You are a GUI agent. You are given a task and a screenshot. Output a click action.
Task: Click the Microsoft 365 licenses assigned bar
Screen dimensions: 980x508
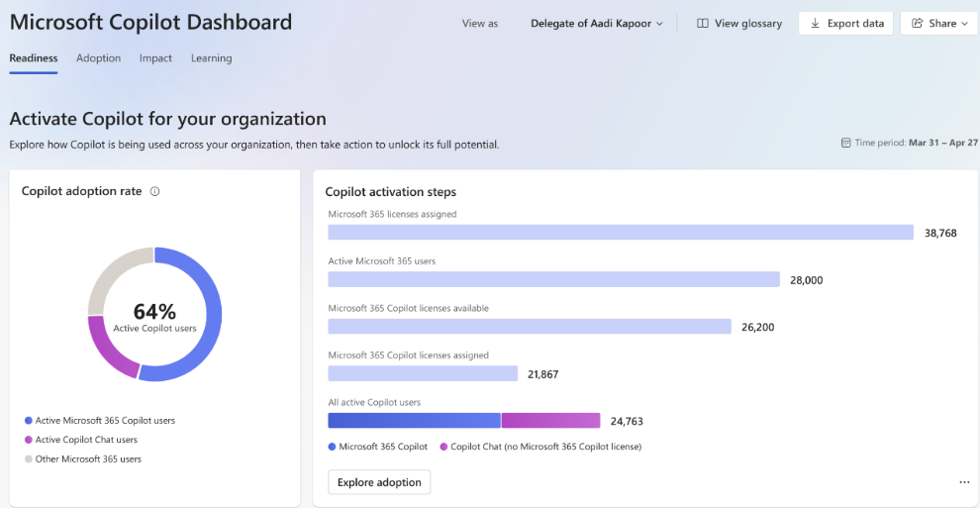(621, 233)
